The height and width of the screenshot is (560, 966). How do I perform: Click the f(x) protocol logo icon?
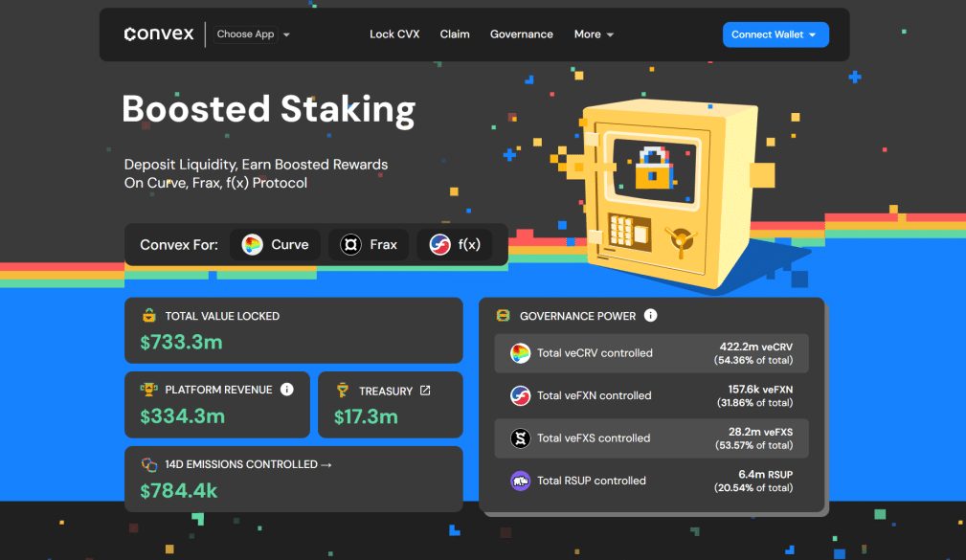(x=439, y=244)
